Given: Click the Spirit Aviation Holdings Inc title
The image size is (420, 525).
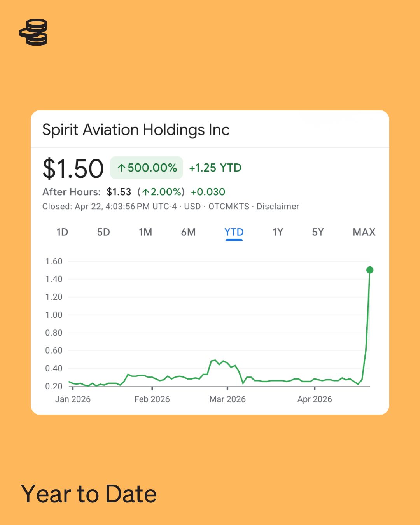Looking at the screenshot, I should [x=136, y=130].
